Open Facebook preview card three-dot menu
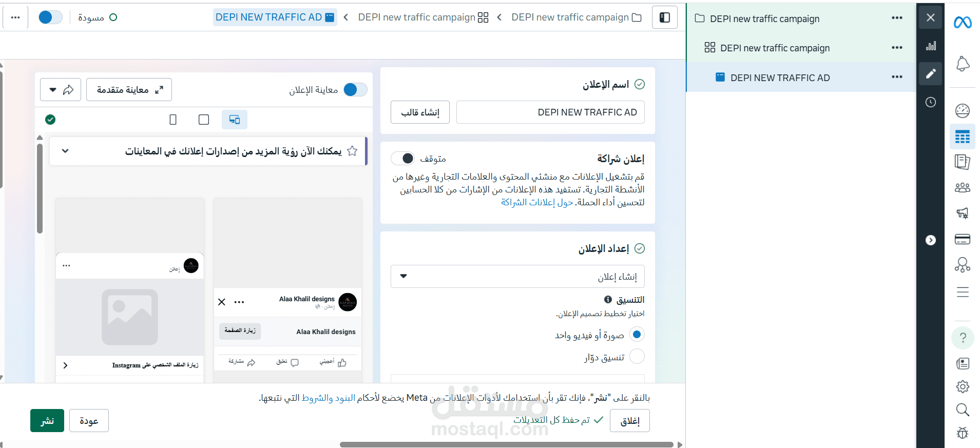980x448 pixels. point(239,302)
